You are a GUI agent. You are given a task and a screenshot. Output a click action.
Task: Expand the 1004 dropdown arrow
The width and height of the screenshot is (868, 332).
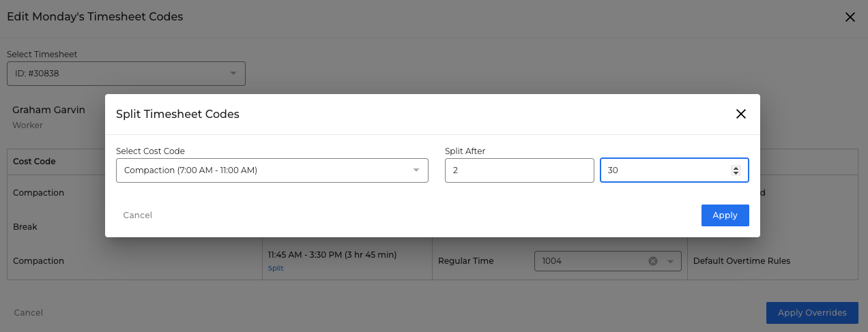click(x=670, y=261)
